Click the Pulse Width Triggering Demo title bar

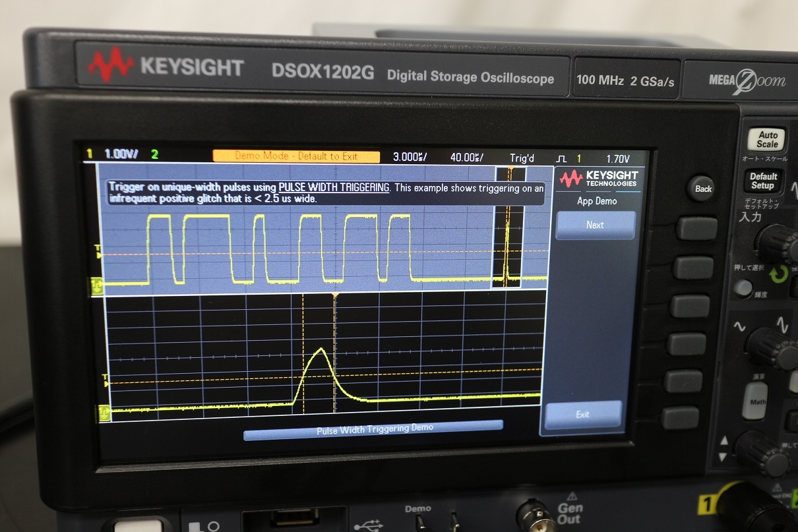[373, 429]
